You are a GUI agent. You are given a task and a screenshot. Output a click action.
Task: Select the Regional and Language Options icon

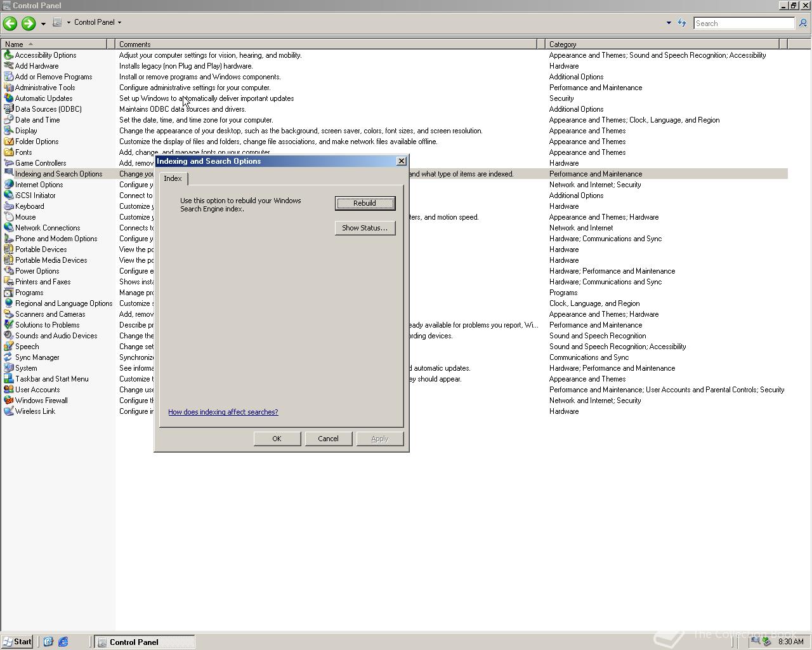click(9, 303)
